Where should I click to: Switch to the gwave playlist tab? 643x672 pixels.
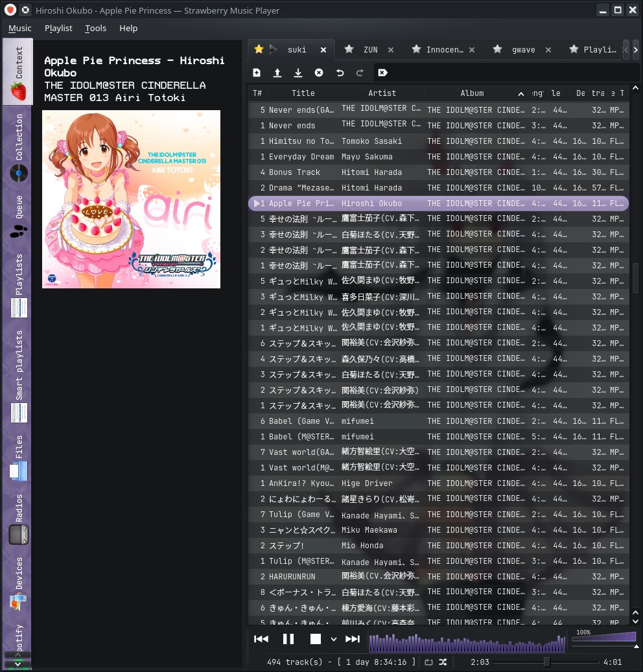pyautogui.click(x=523, y=50)
